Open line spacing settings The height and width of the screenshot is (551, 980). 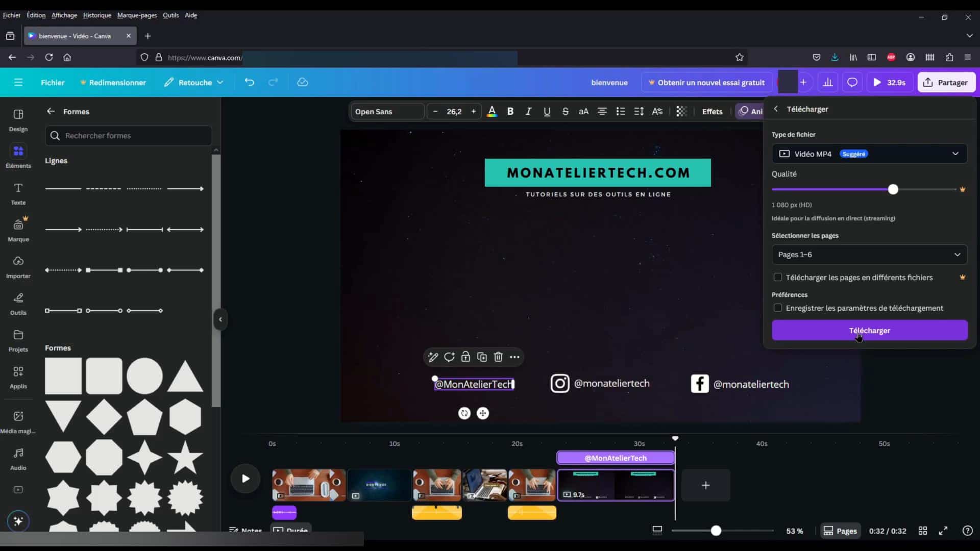[x=639, y=111]
